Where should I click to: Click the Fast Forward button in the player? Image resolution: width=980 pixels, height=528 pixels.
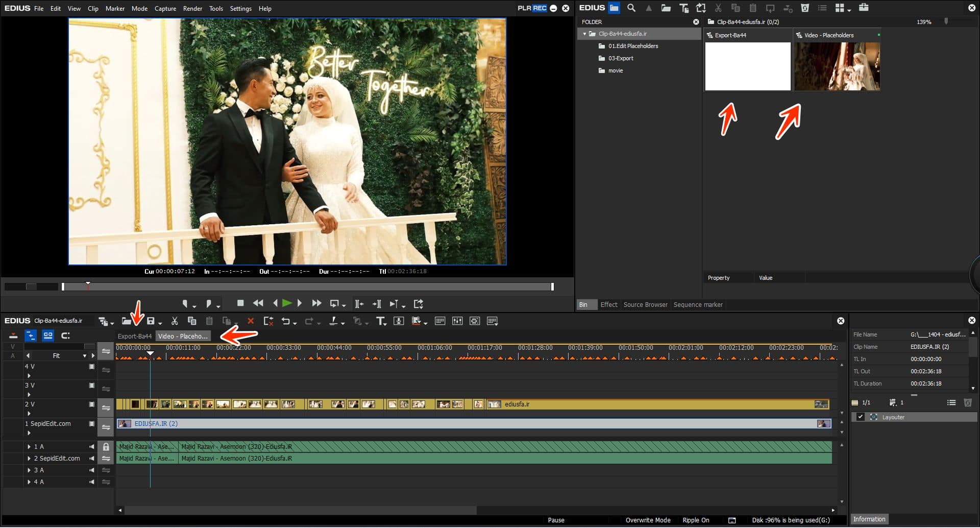[316, 303]
